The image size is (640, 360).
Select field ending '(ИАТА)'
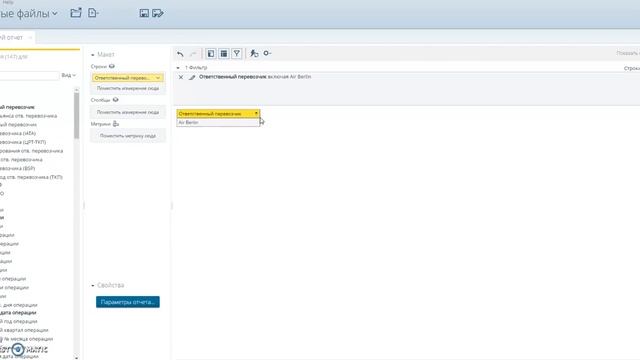click(x=18, y=133)
